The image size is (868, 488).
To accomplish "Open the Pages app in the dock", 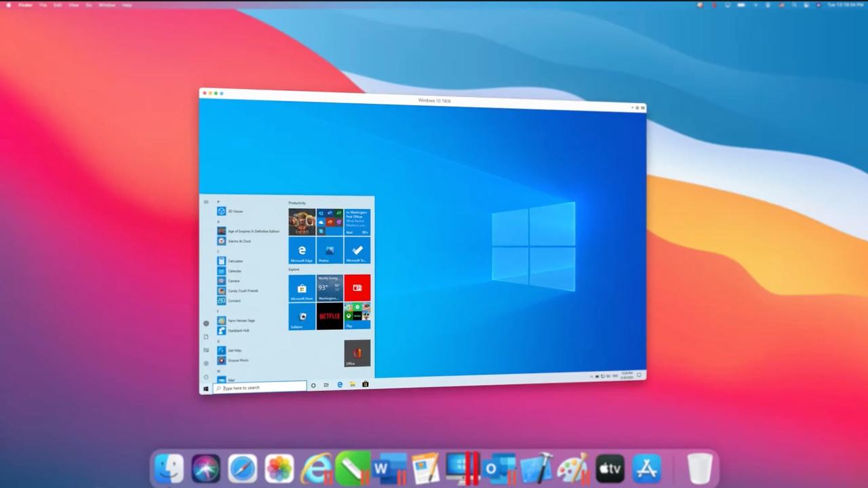I will click(x=426, y=469).
